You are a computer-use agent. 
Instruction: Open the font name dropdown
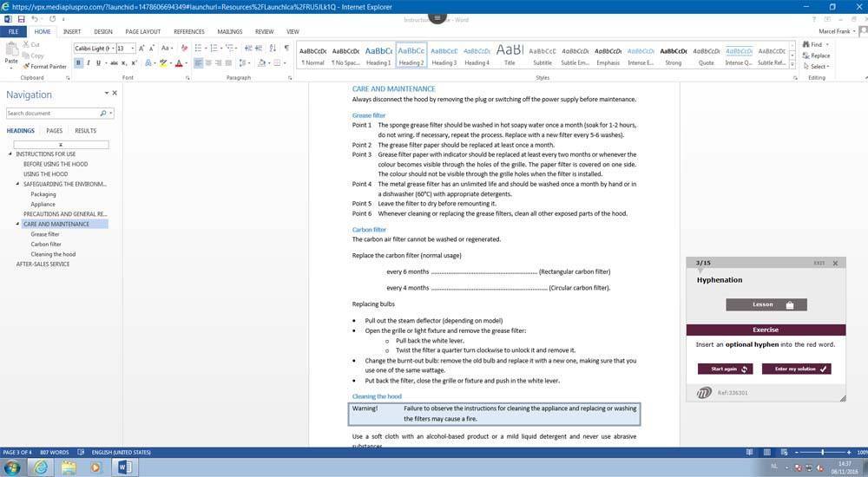tap(111, 49)
